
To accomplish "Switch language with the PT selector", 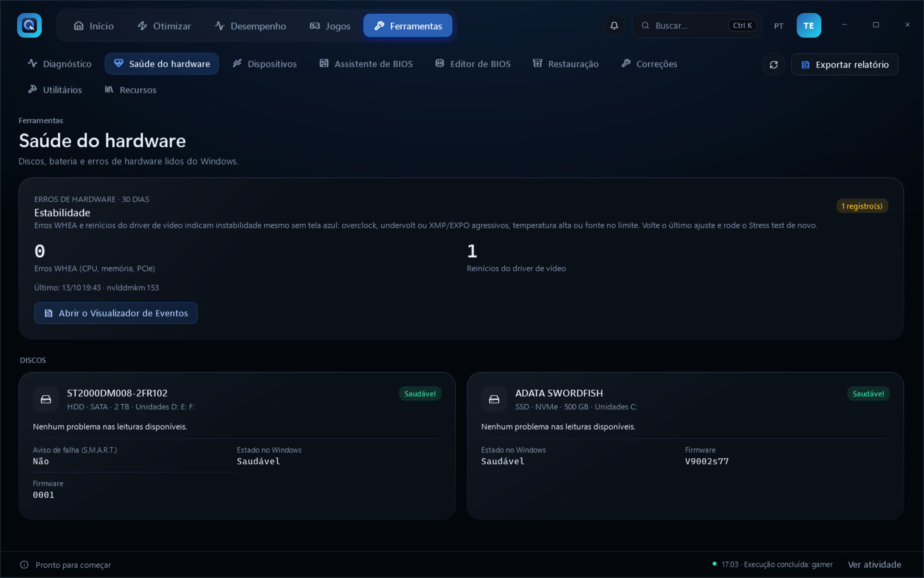I will [779, 26].
